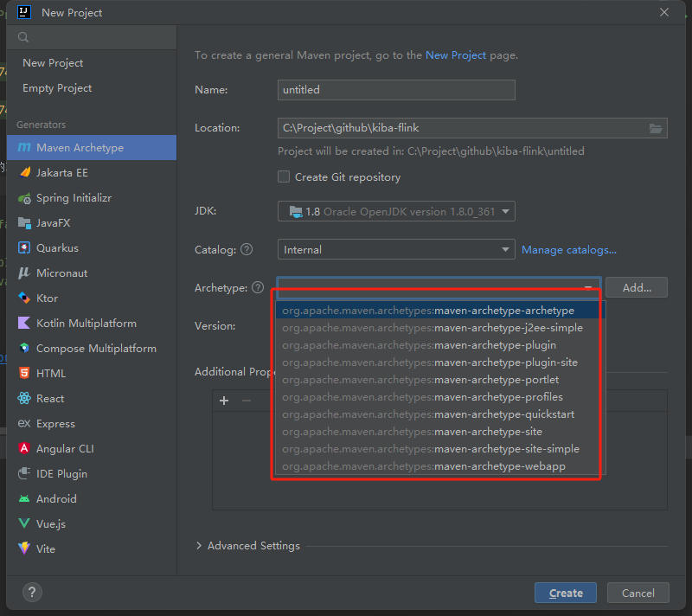The image size is (692, 616).
Task: Open help for Archetype question mark
Action: click(x=258, y=288)
